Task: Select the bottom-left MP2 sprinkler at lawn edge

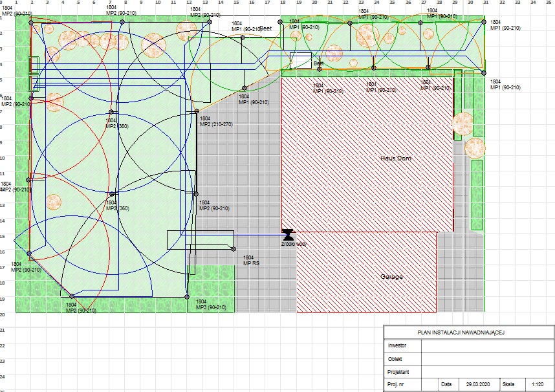Action: [29, 253]
